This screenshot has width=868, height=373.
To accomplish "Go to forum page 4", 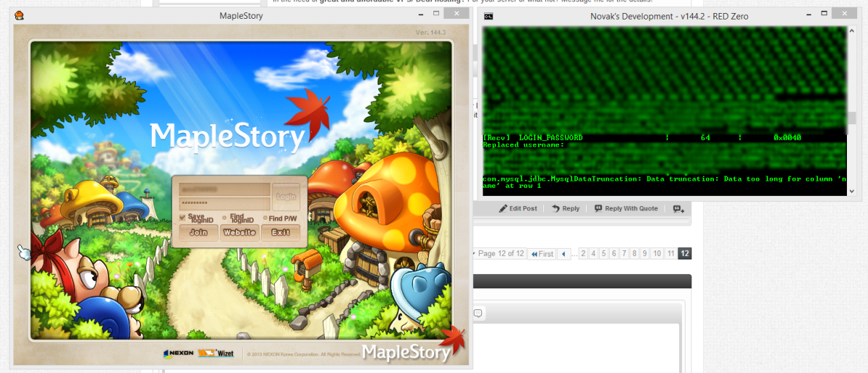I will 594,254.
